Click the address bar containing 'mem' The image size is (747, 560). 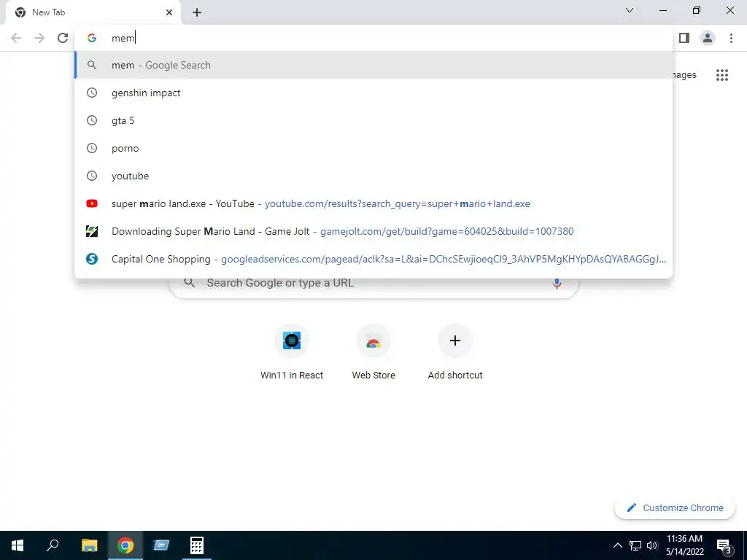(373, 38)
